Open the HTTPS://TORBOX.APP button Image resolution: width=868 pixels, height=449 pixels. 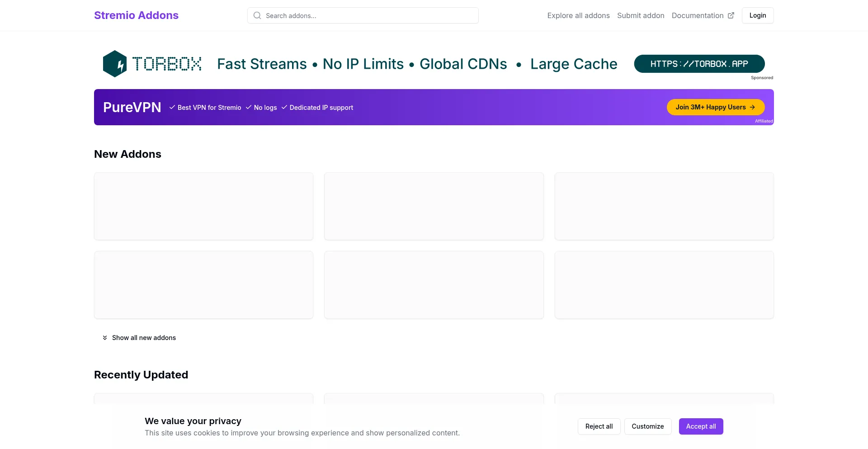pos(699,64)
